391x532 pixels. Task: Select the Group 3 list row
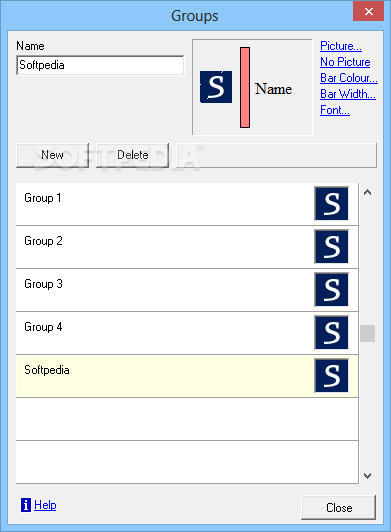(187, 290)
